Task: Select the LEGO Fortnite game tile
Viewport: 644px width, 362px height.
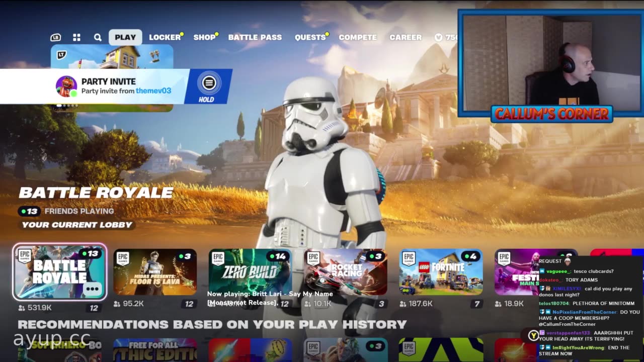Action: (441, 272)
